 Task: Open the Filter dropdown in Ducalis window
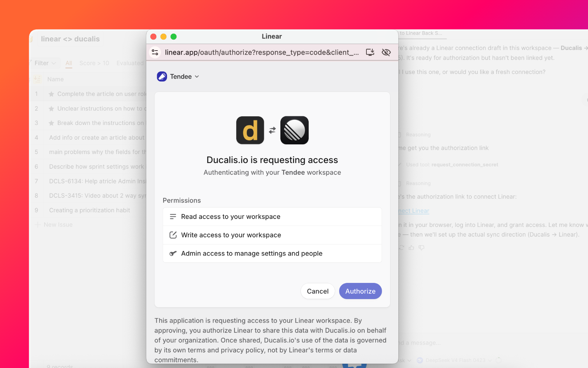coord(45,63)
